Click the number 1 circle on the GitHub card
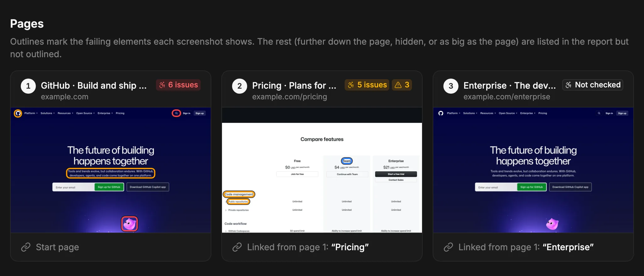This screenshot has width=644, height=276. click(x=28, y=86)
